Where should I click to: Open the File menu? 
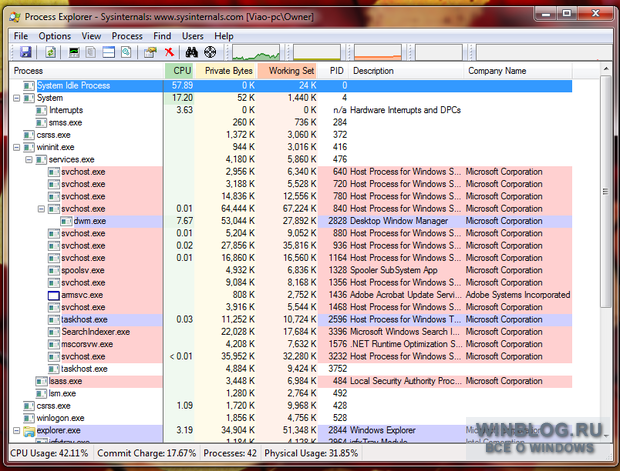coord(21,36)
